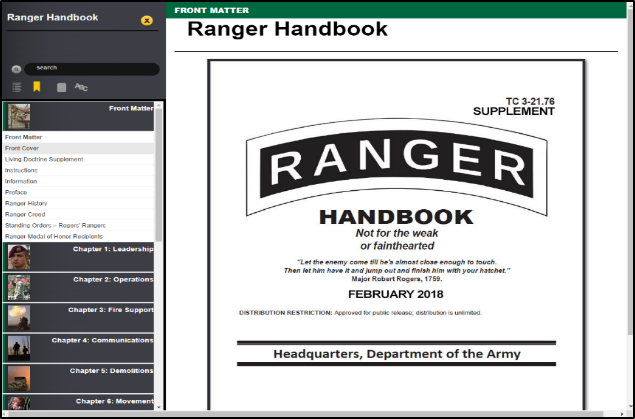Open the yellow bookmark icon
Viewport: 635px width, 419px height.
point(37,87)
